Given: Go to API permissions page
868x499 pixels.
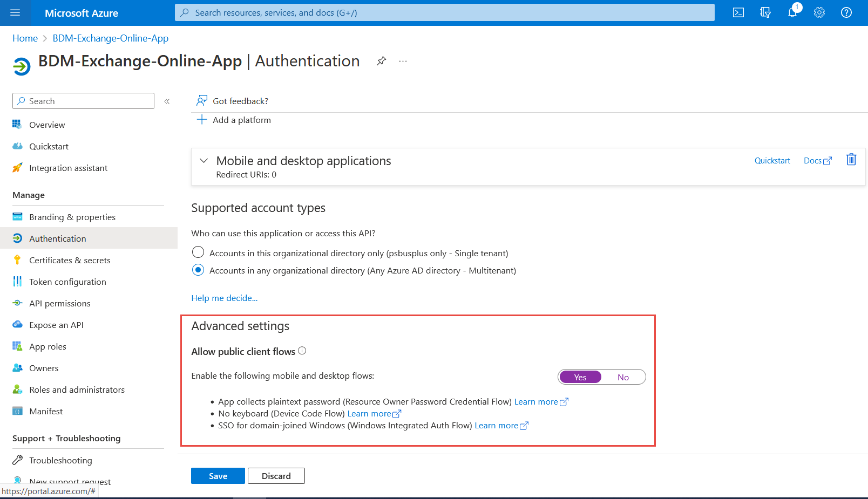Looking at the screenshot, I should pyautogui.click(x=59, y=303).
